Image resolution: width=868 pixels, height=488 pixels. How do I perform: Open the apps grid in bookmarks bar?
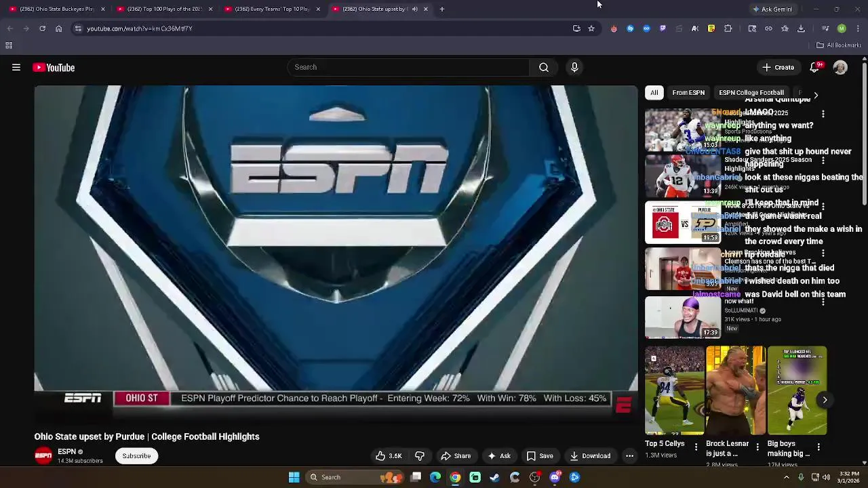click(9, 45)
